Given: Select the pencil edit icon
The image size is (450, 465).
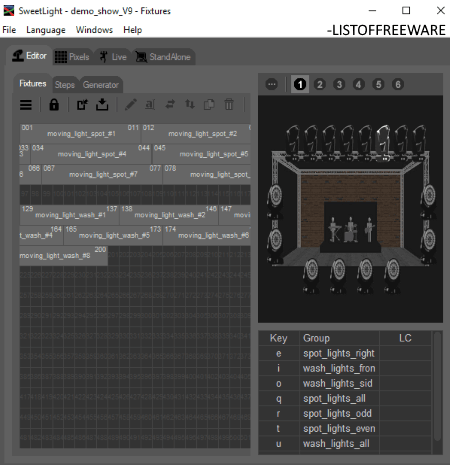Looking at the screenshot, I should [131, 105].
